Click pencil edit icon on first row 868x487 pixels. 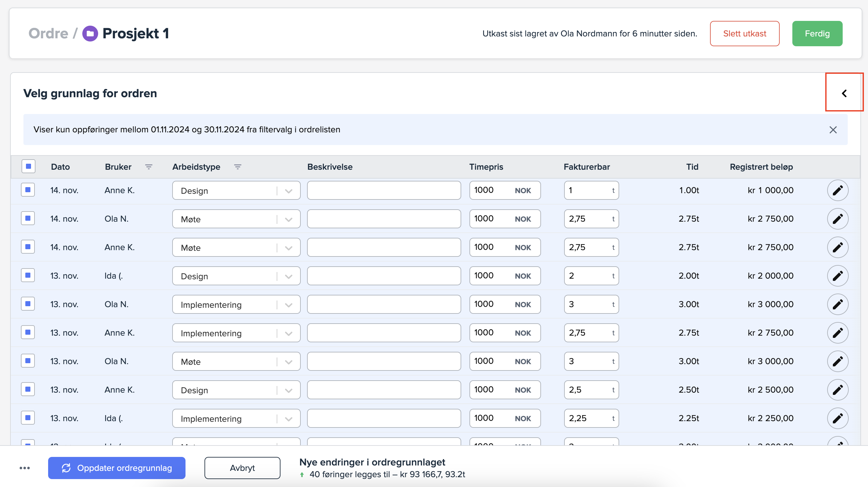pos(837,190)
